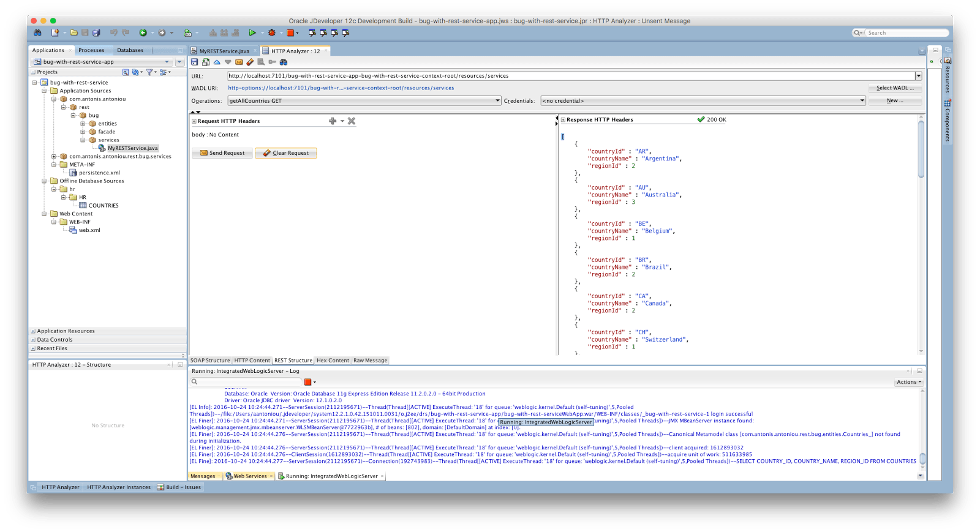The image size is (980, 532).
Task: Expand the Recent Files section
Action: click(33, 348)
